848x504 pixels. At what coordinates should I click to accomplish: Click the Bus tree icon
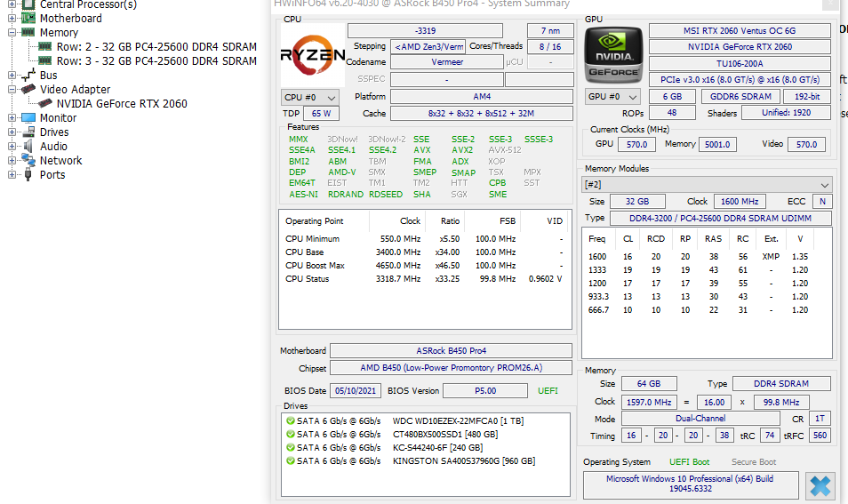[28, 75]
